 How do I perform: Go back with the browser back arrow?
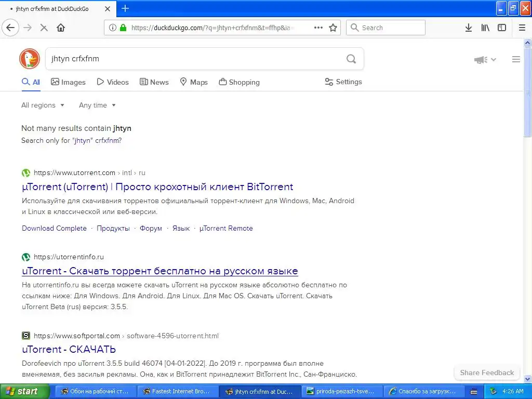[x=10, y=28]
